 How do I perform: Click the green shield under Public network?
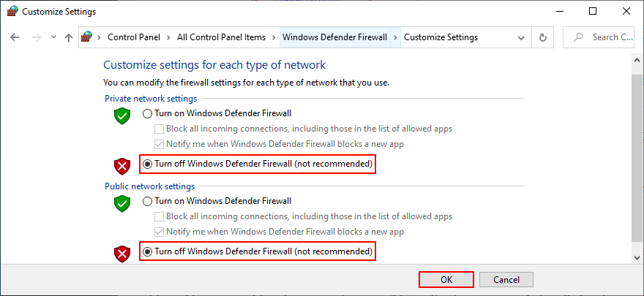coord(121,203)
